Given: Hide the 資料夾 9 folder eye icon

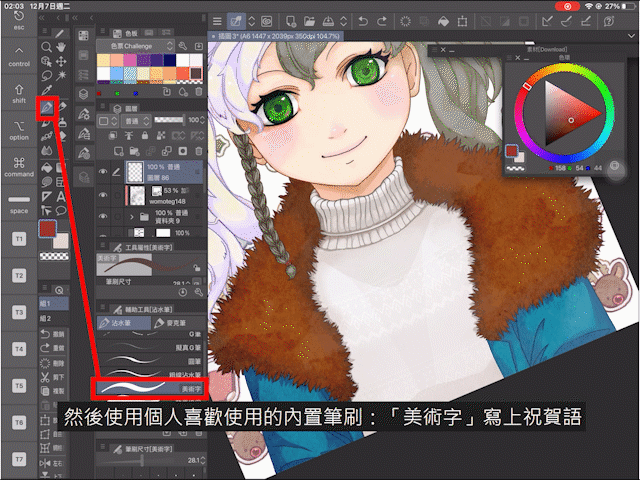Looking at the screenshot, I should (x=103, y=216).
